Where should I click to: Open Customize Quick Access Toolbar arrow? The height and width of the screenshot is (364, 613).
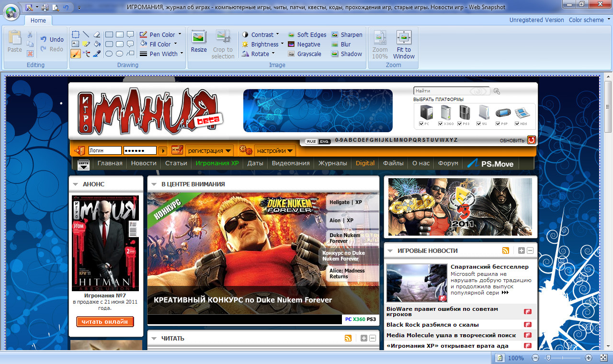[79, 8]
